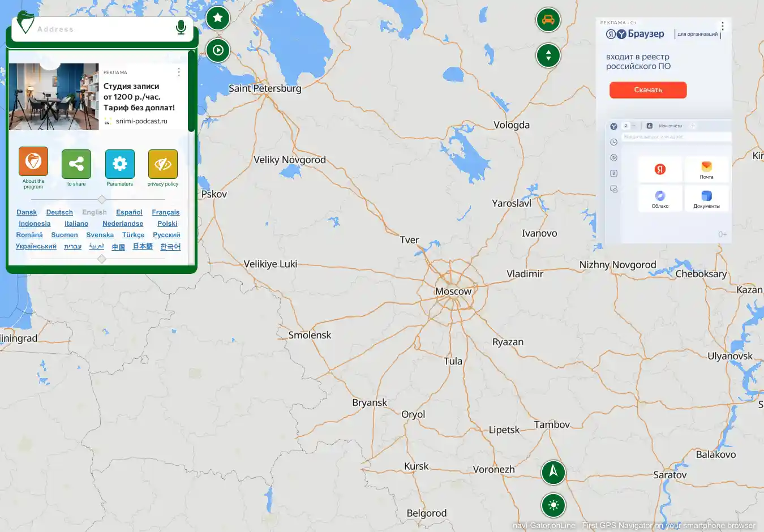This screenshot has height=532, width=764.
Task: Open Parameters gear icon
Action: [x=120, y=164]
